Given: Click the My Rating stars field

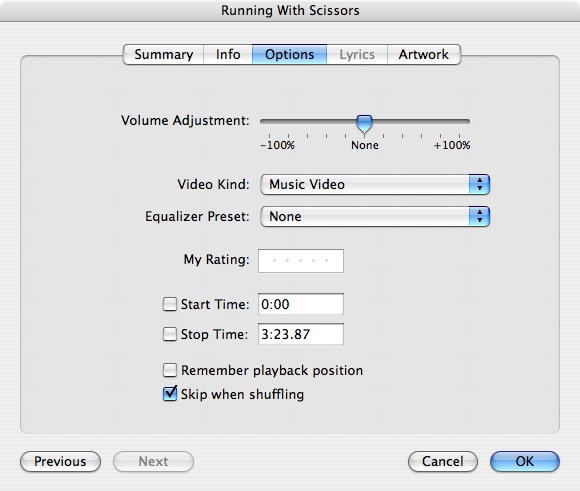Looking at the screenshot, I should (x=301, y=261).
